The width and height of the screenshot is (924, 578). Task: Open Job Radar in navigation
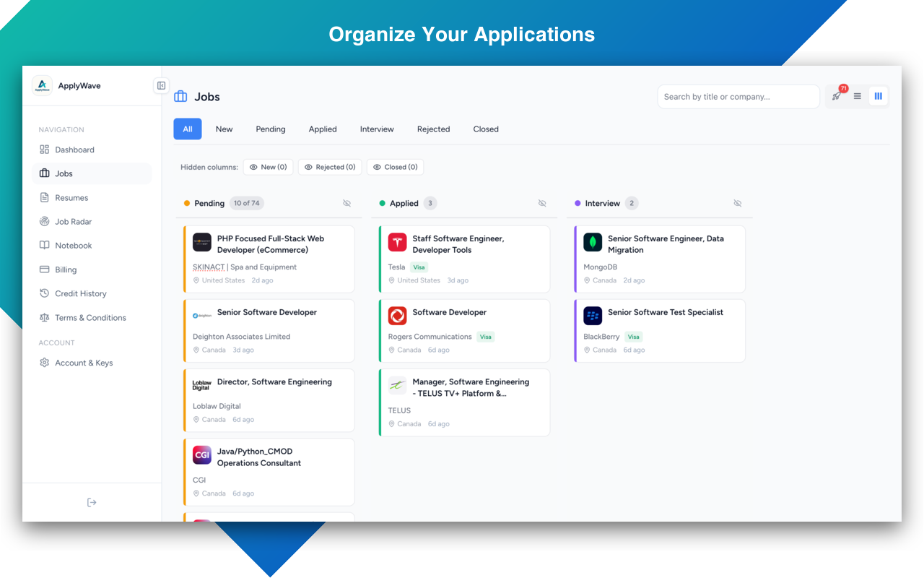click(92, 222)
